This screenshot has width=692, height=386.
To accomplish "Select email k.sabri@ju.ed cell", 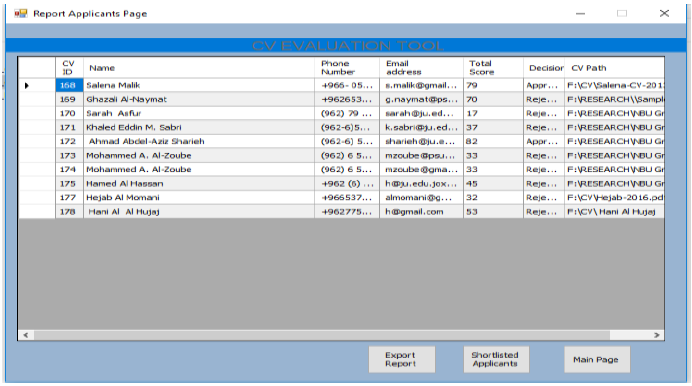I will pyautogui.click(x=421, y=127).
